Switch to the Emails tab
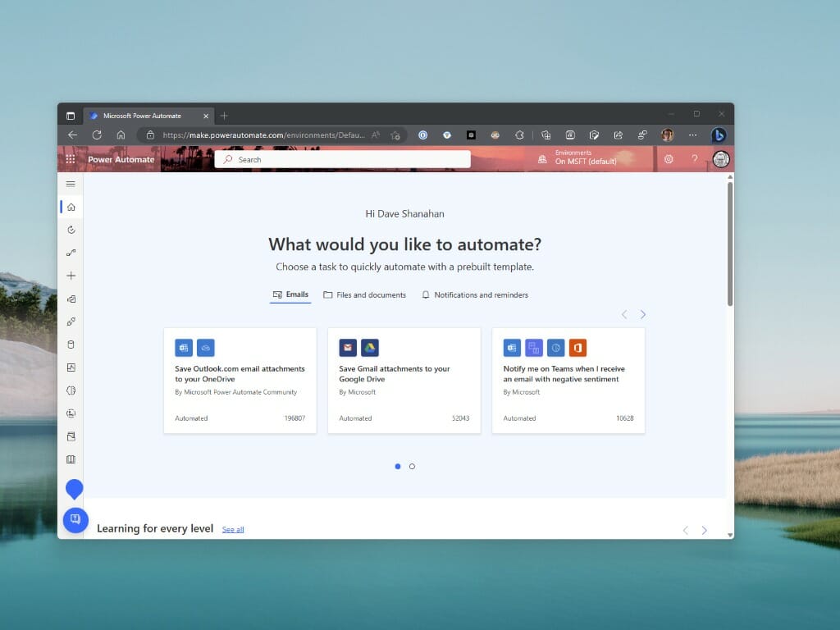 (290, 294)
